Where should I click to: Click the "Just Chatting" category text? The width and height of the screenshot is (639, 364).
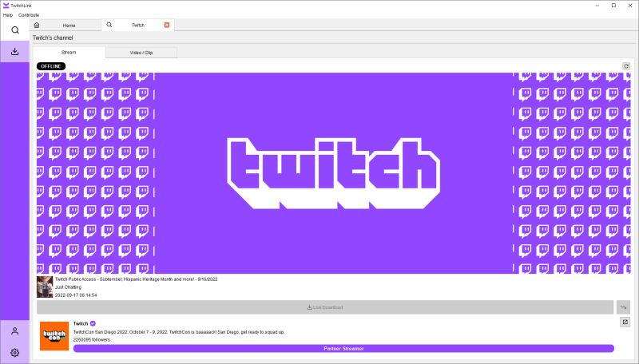tap(68, 287)
